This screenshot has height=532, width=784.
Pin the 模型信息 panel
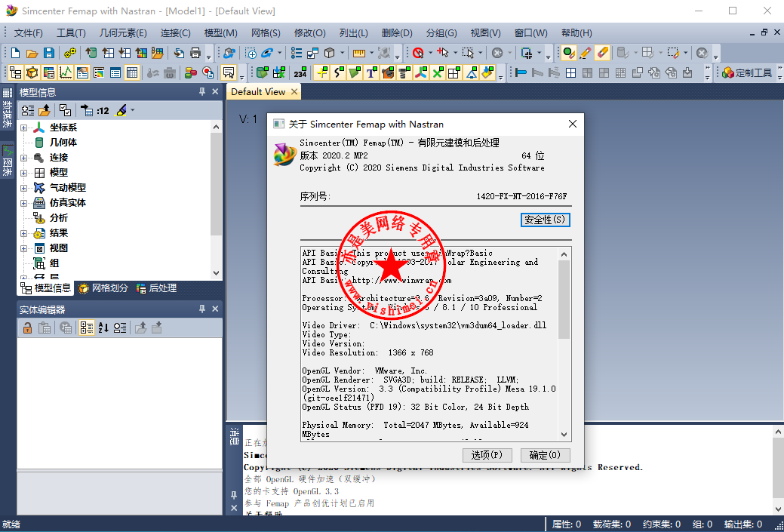pos(202,91)
